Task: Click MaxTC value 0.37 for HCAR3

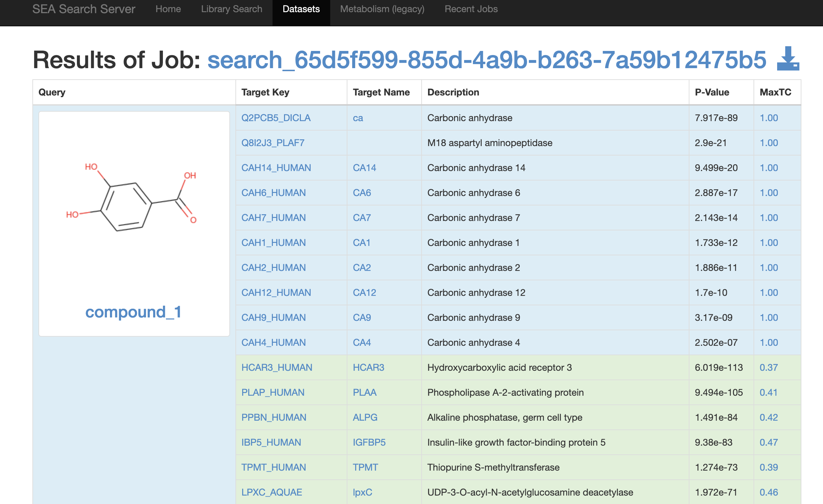Action: click(x=768, y=368)
